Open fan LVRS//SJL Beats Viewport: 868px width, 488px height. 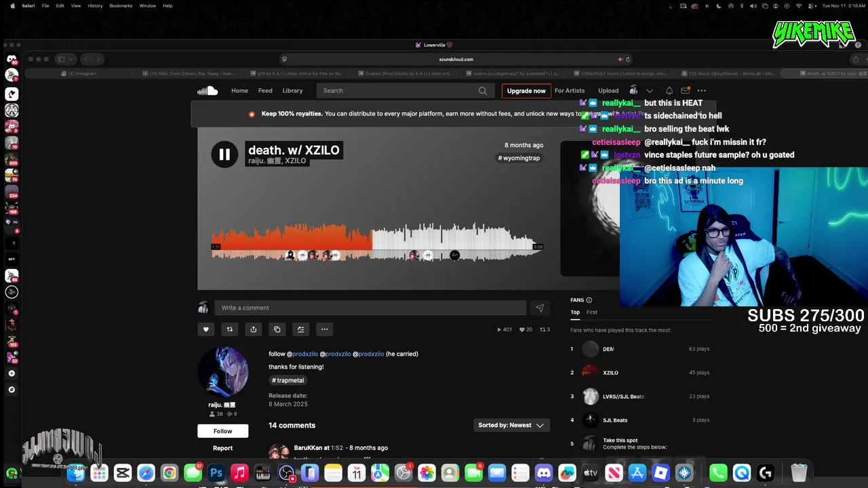623,396
